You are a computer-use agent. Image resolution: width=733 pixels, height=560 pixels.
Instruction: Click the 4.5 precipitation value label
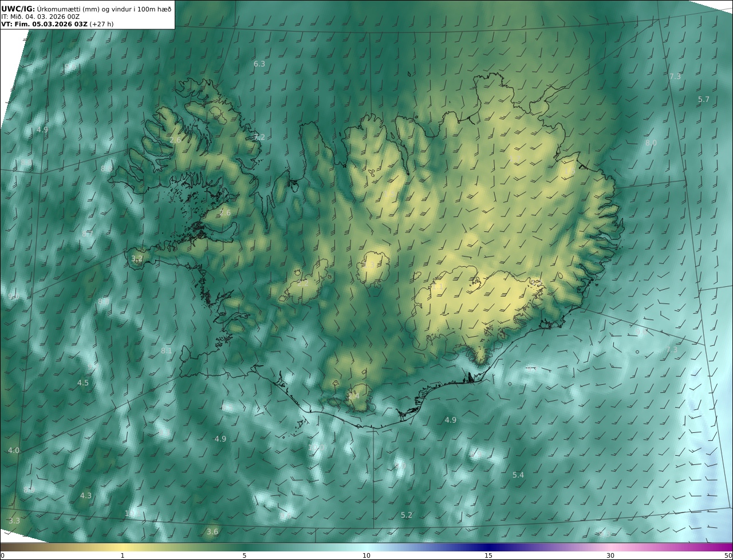click(x=83, y=382)
